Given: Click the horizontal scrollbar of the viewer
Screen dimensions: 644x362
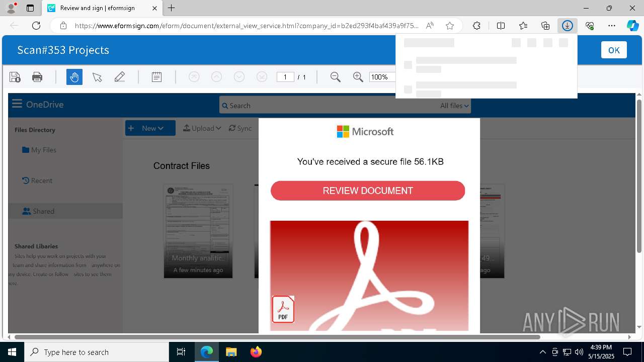Looking at the screenshot, I should 277,337.
